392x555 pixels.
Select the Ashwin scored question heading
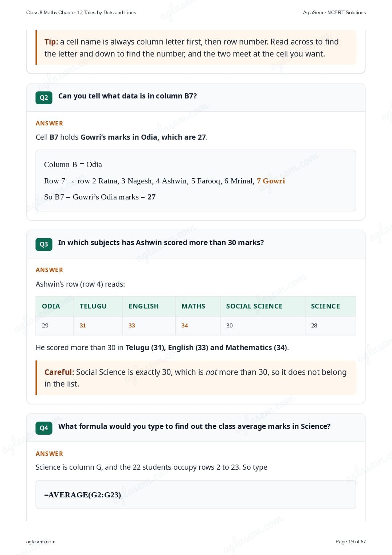tap(161, 242)
